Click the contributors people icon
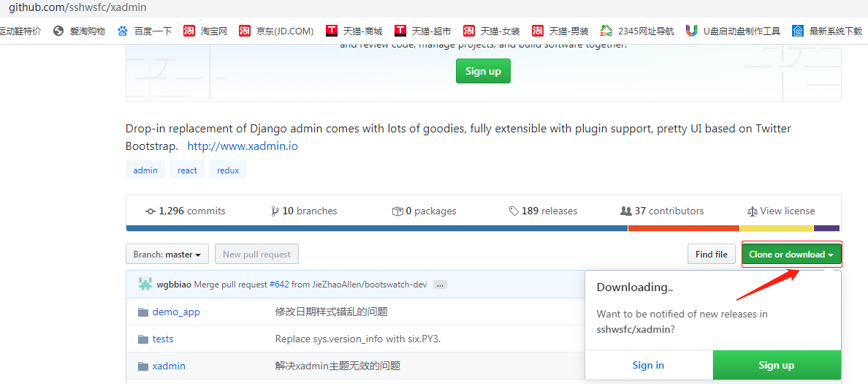The width and height of the screenshot is (868, 384). [x=626, y=211]
